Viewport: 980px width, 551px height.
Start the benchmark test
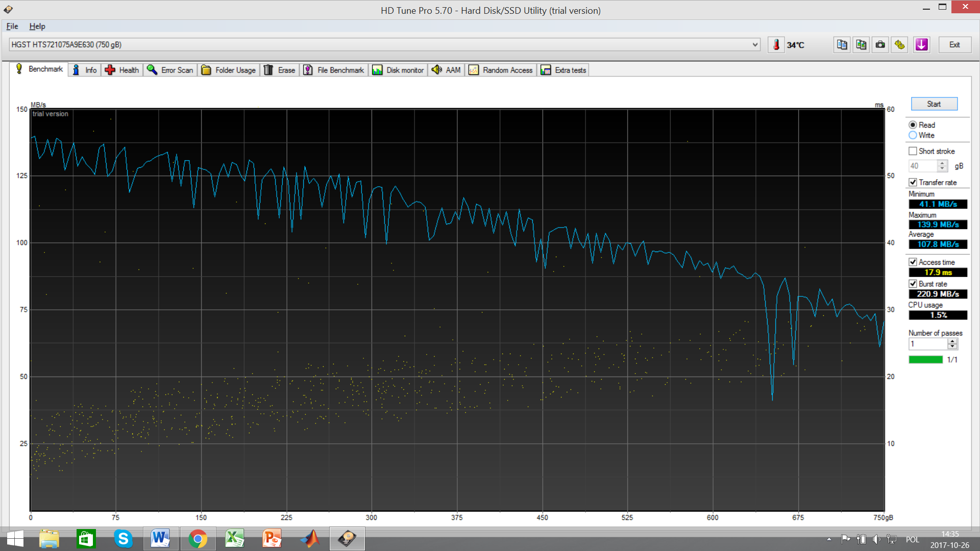pyautogui.click(x=934, y=104)
